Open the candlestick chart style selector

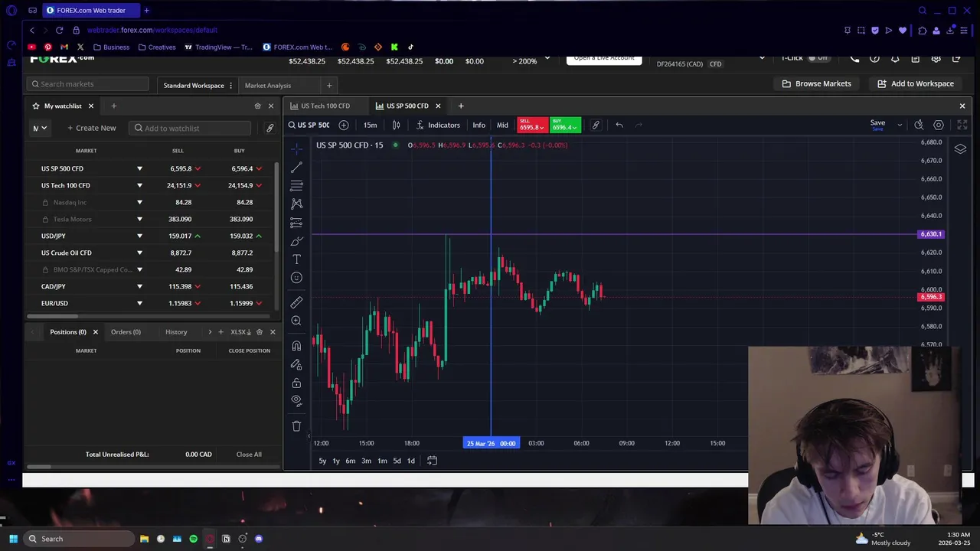point(396,125)
